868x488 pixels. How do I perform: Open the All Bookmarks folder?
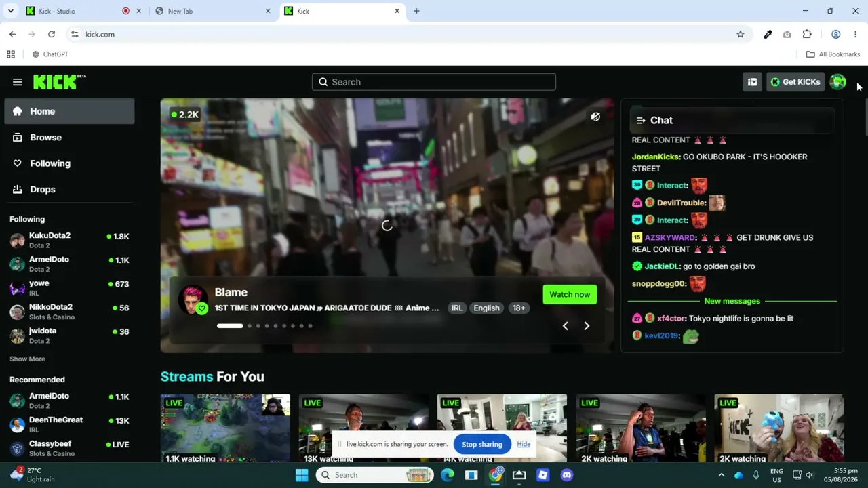(833, 54)
